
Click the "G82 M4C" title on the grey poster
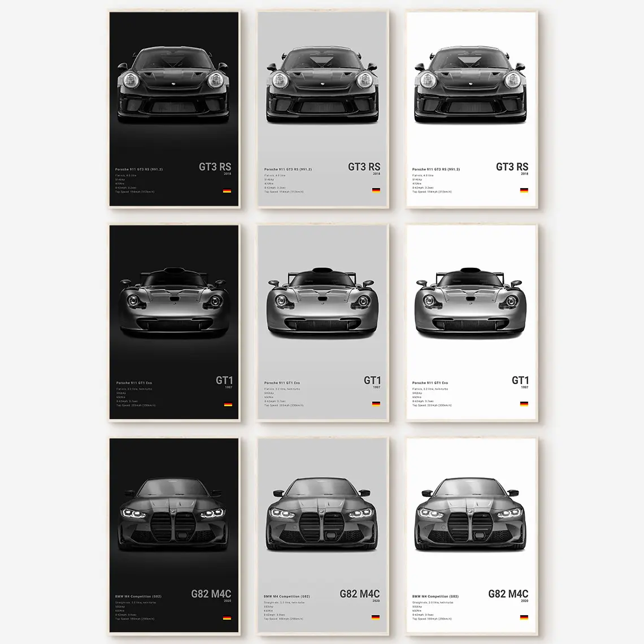tap(360, 594)
